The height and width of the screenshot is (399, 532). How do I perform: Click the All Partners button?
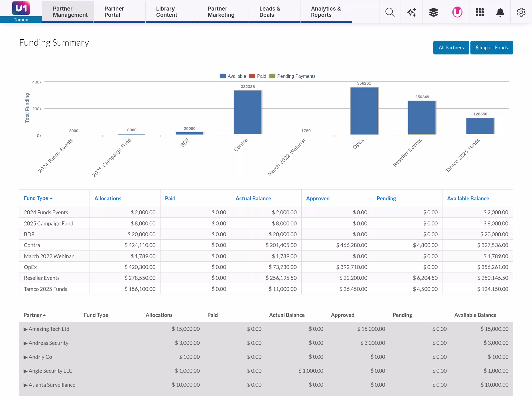[451, 48]
